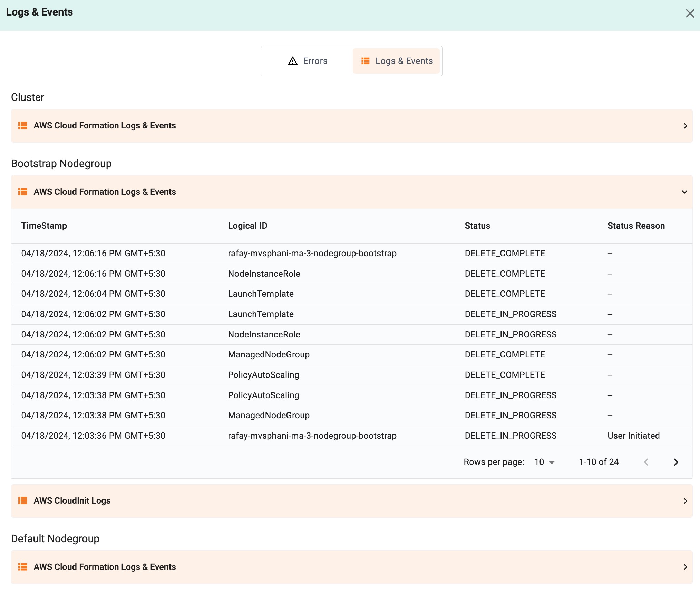This screenshot has height=592, width=700.
Task: Click Bootstrap Nodegroup AWS Cloud Formation header text
Action: (105, 192)
